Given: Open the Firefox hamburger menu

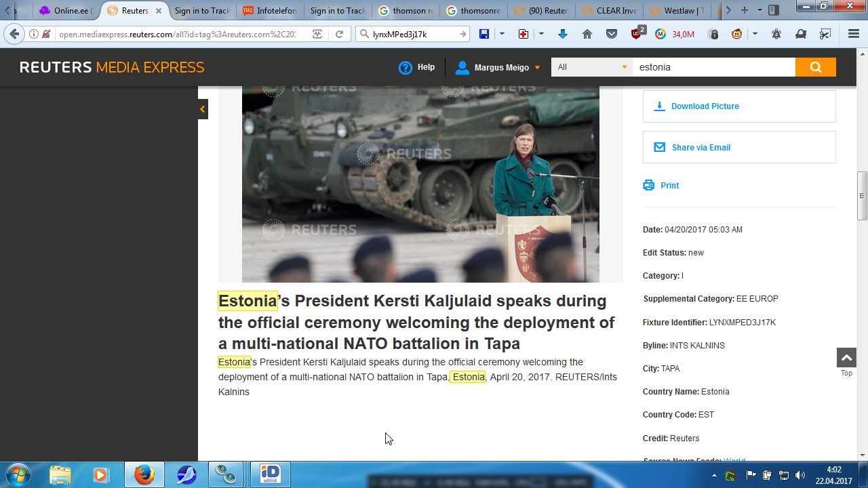Looking at the screenshot, I should [x=854, y=34].
